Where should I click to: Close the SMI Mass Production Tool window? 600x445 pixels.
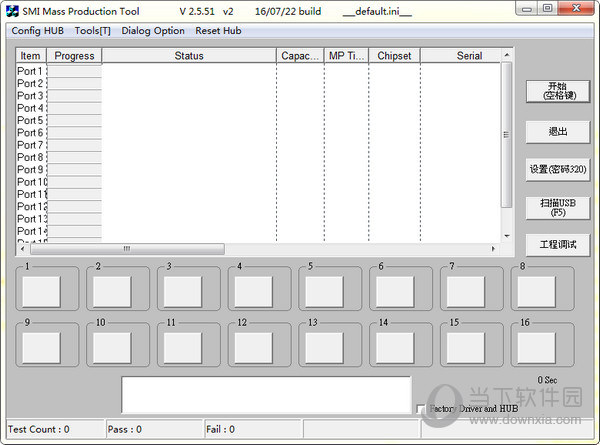(576, 8)
